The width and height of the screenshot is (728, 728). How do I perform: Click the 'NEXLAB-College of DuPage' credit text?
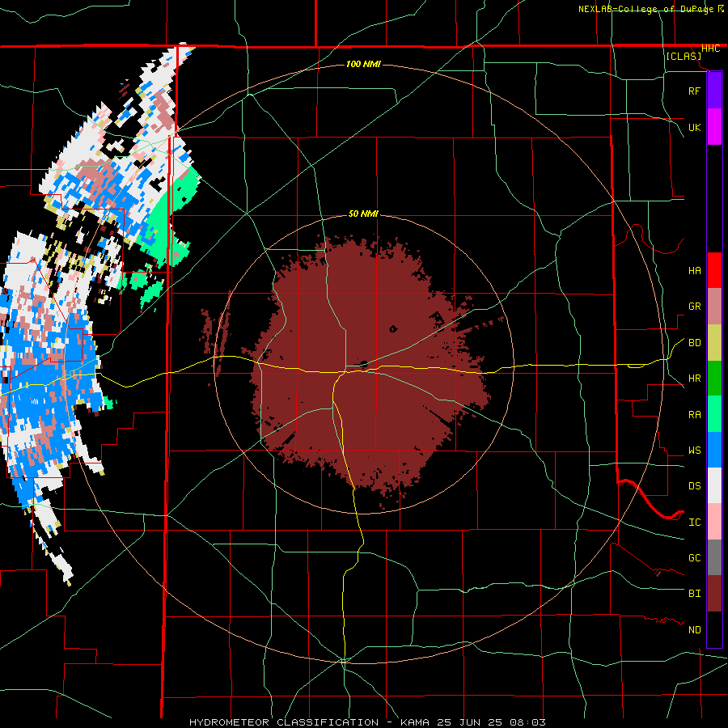[x=645, y=9]
